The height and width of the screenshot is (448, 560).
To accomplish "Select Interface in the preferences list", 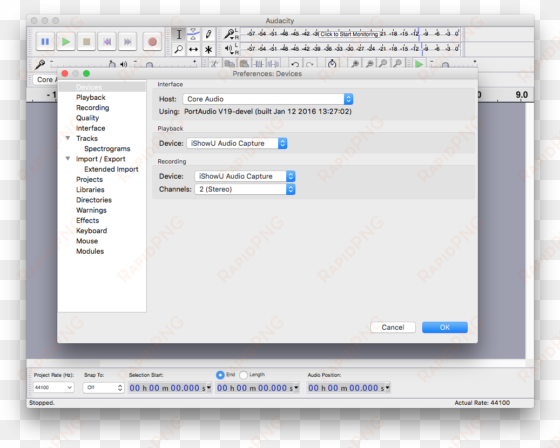I will pyautogui.click(x=90, y=128).
